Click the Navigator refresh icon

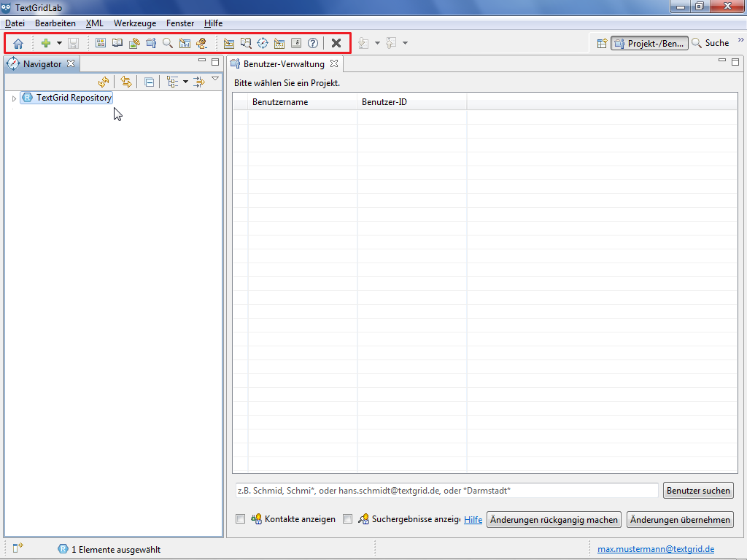tap(104, 82)
